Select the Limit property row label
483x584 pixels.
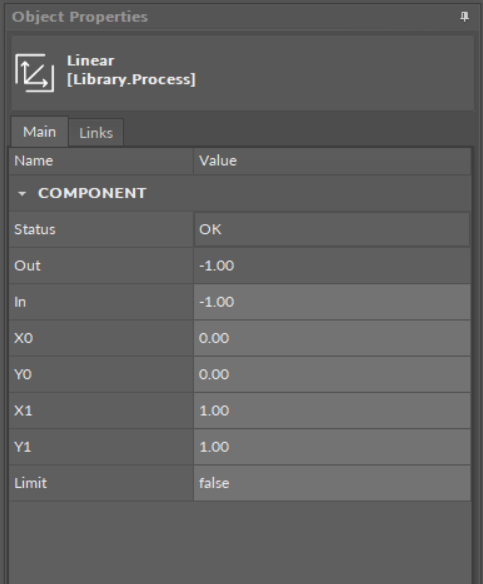(31, 483)
